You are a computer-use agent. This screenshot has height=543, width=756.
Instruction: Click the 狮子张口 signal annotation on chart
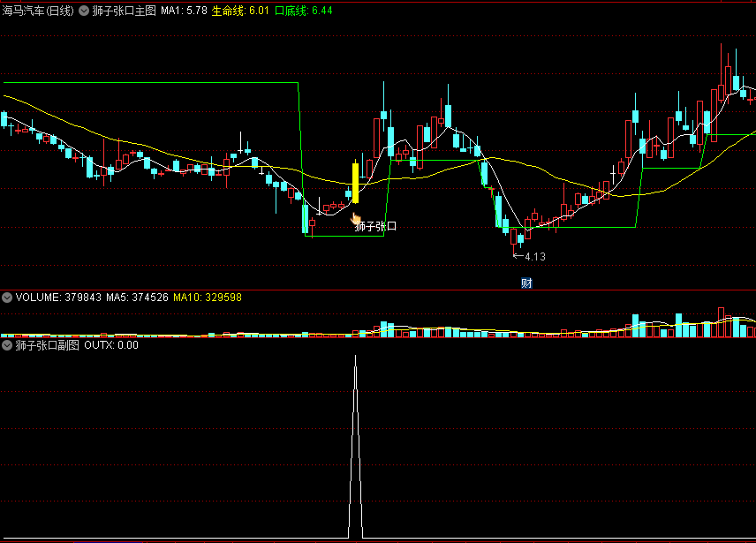tap(375, 226)
